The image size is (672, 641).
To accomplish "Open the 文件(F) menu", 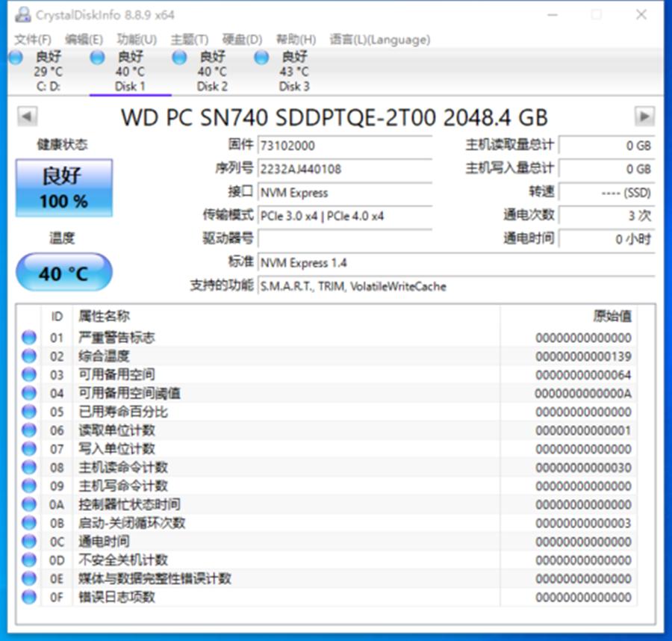I will click(33, 40).
